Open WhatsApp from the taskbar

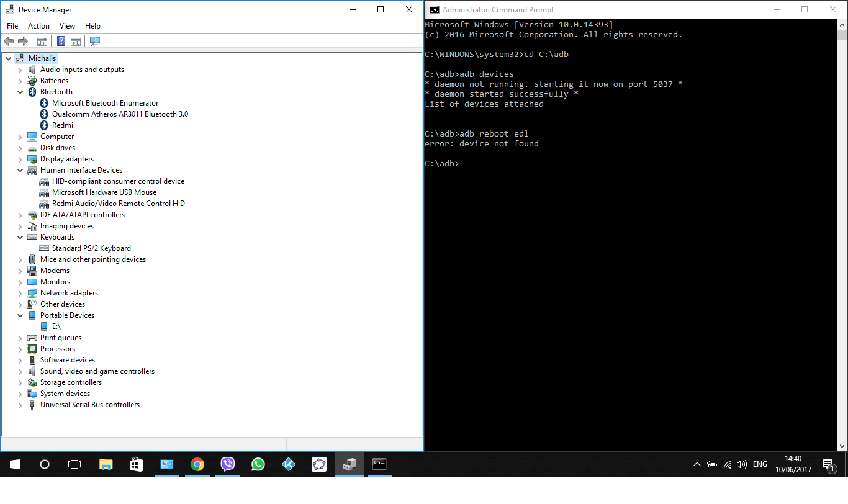click(258, 464)
